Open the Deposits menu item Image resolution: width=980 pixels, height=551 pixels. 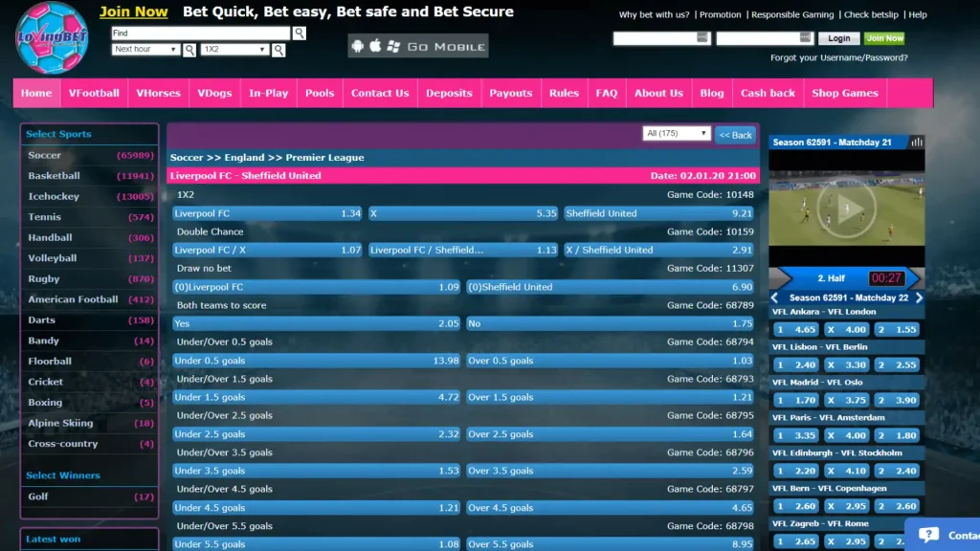click(449, 93)
